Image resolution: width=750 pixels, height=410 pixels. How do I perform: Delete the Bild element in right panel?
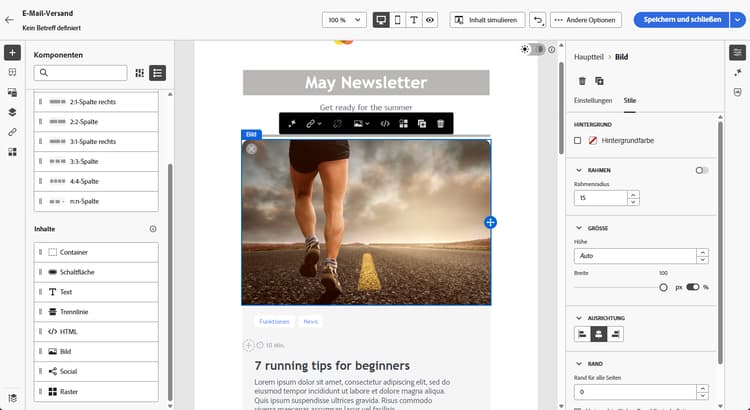(582, 81)
